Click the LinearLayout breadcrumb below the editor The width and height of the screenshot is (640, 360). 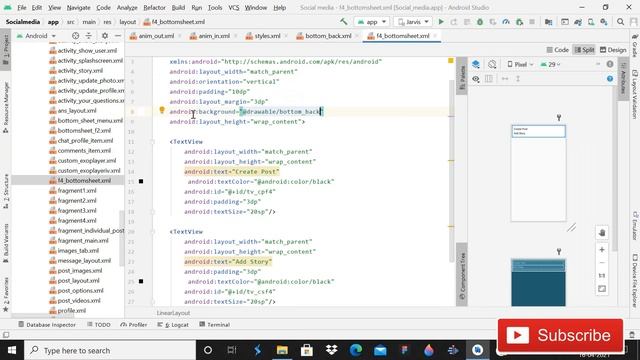click(173, 313)
